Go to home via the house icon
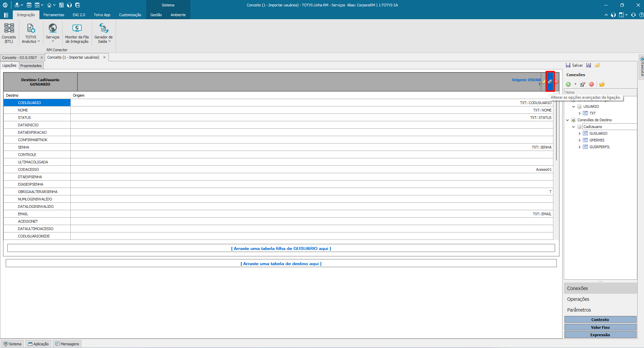 (49, 5)
